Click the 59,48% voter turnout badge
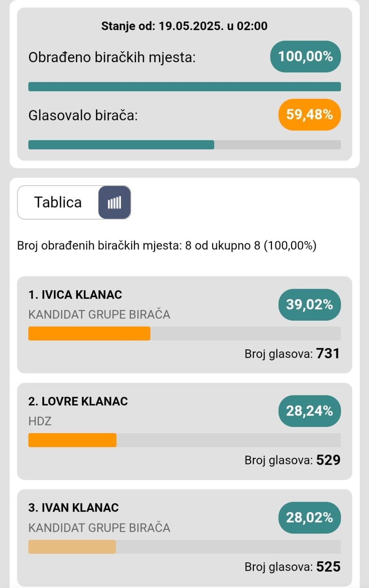Image resolution: width=369 pixels, height=588 pixels. click(x=309, y=115)
